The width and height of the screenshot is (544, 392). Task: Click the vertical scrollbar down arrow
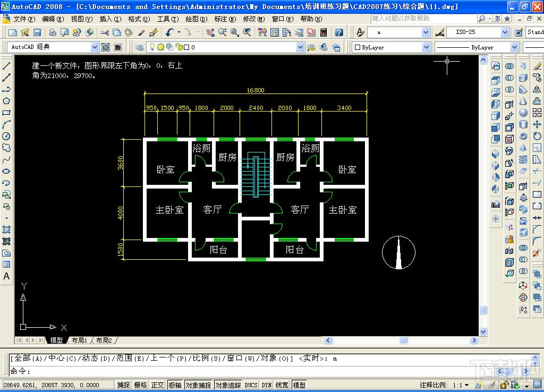[x=483, y=331]
